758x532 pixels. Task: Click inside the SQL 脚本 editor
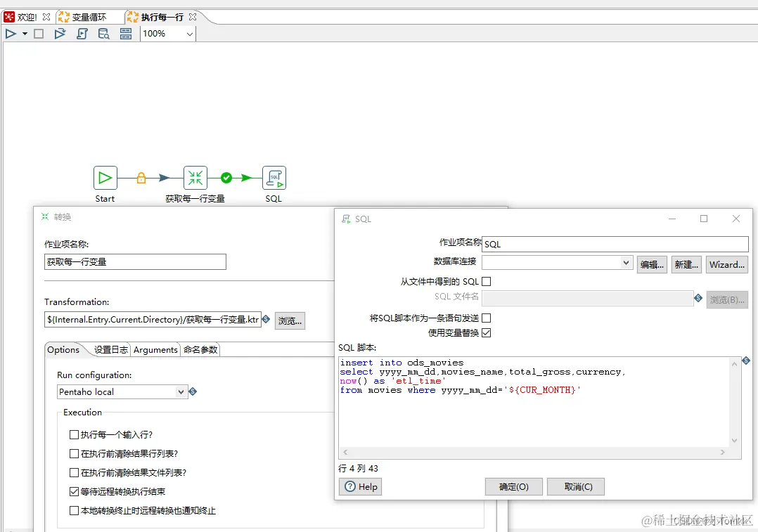click(x=534, y=402)
